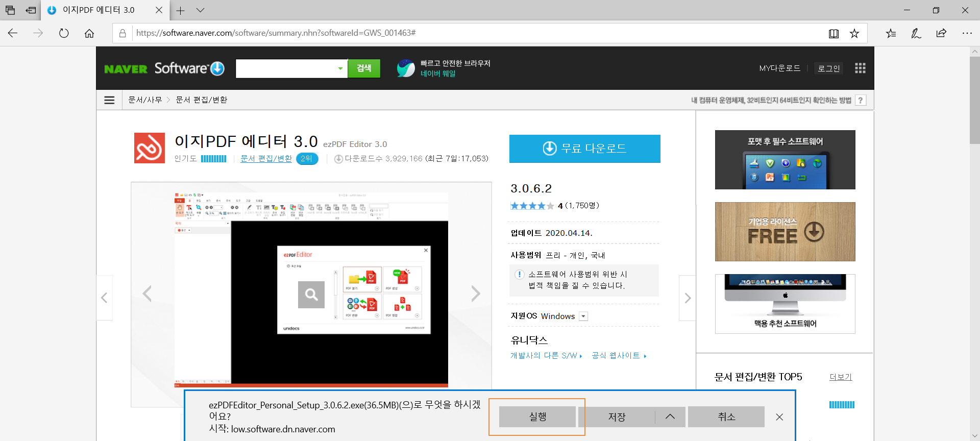The height and width of the screenshot is (441, 980).
Task: Add notes with the pen icon
Action: click(916, 33)
